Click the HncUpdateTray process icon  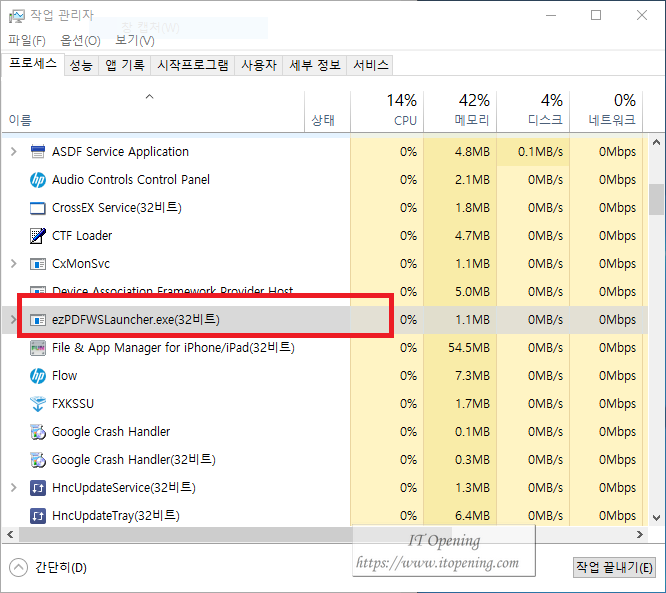coord(38,516)
